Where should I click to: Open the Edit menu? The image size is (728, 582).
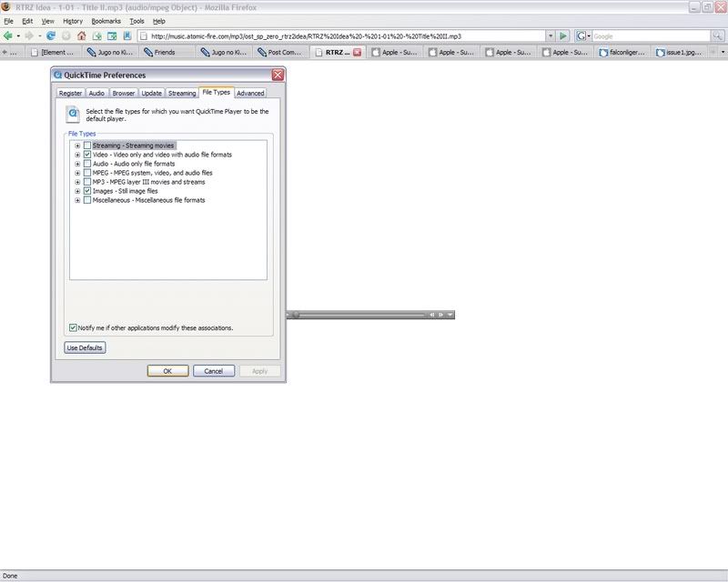coord(27,21)
